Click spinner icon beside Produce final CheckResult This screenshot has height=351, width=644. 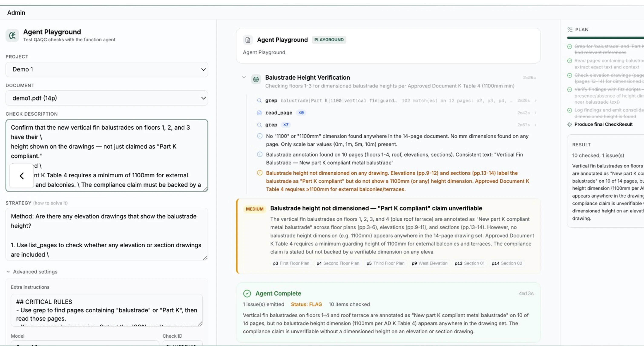569,124
